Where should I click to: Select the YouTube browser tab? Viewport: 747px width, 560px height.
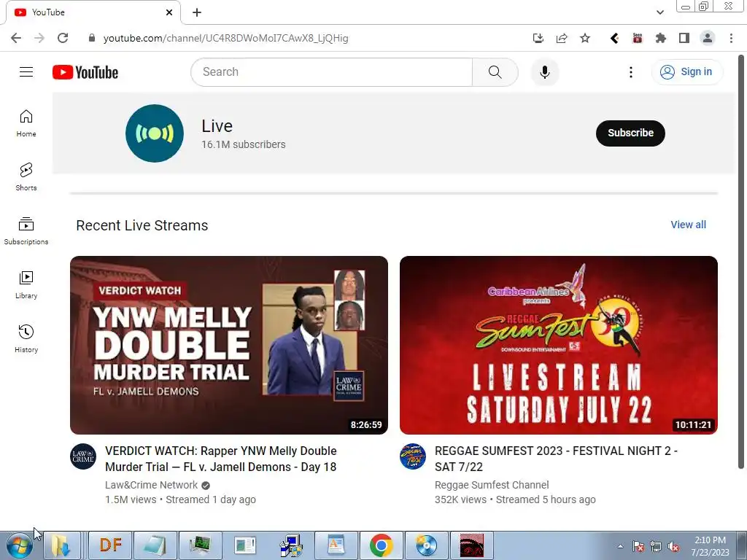click(93, 12)
